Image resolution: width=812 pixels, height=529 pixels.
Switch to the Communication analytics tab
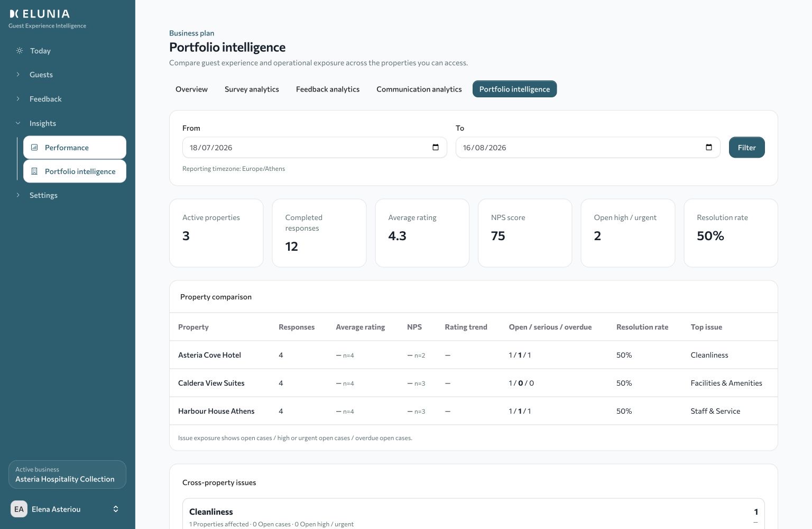(x=419, y=89)
